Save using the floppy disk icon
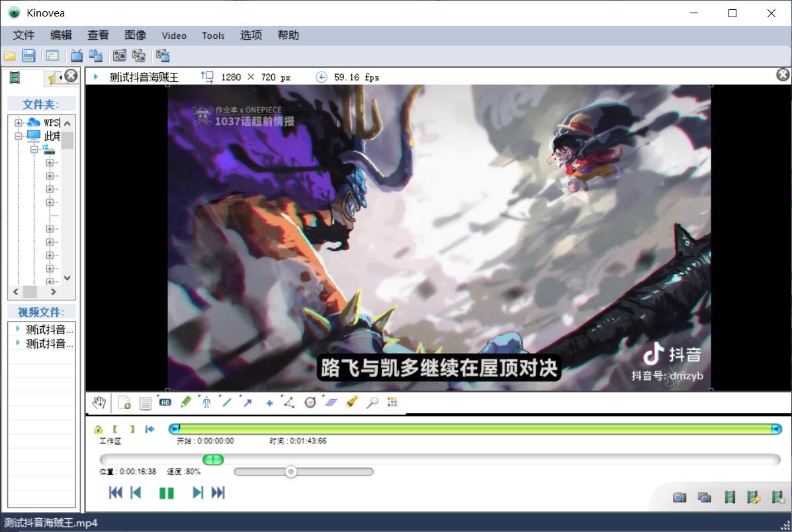The height and width of the screenshot is (532, 792). (x=29, y=56)
